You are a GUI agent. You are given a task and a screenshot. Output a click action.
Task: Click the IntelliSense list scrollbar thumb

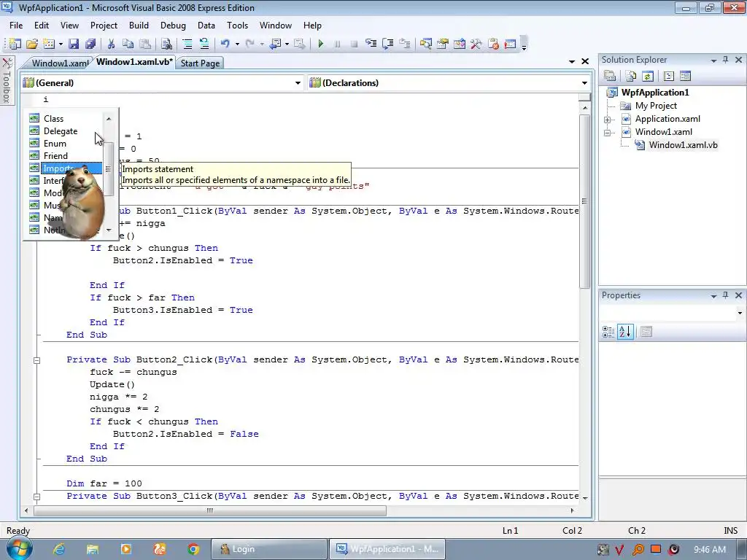[109, 169]
